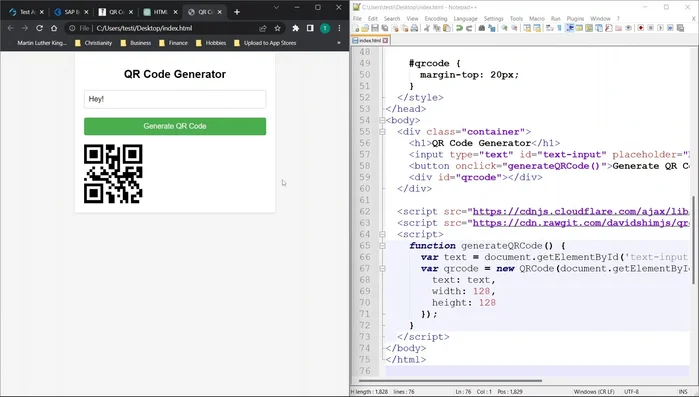Screen dimensions: 699x397
Task: Click the Zoom In icon in Notepad++
Action: coord(504,28)
